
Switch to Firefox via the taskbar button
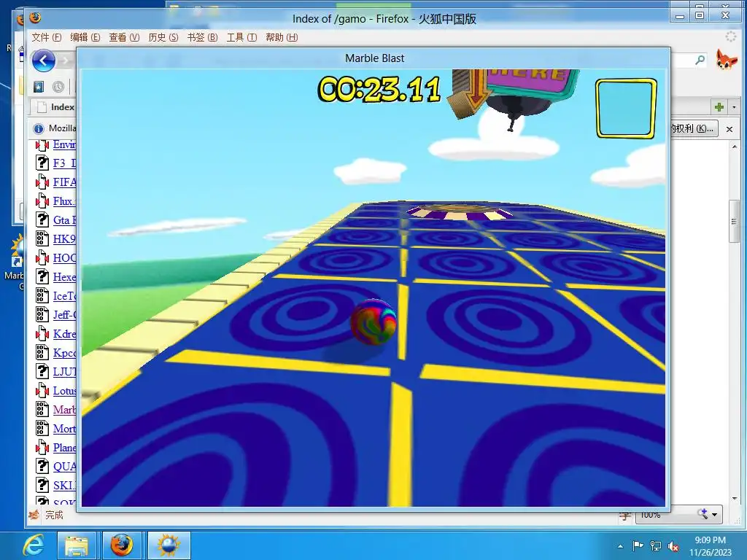point(122,545)
